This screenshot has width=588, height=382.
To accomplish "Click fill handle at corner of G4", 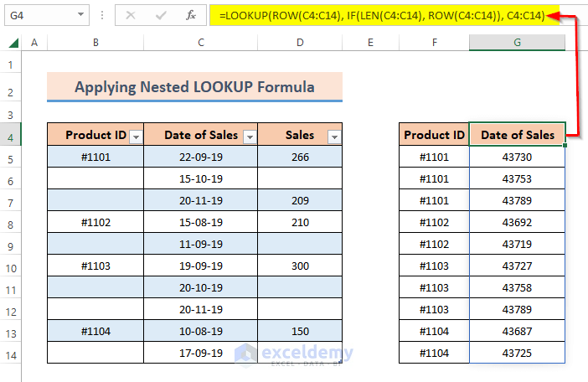I will point(565,145).
